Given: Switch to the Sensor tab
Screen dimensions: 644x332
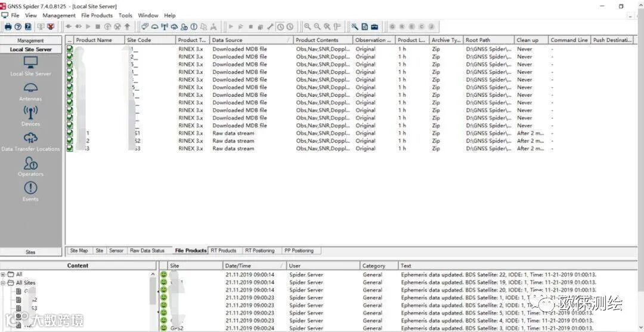Looking at the screenshot, I should (x=116, y=251).
